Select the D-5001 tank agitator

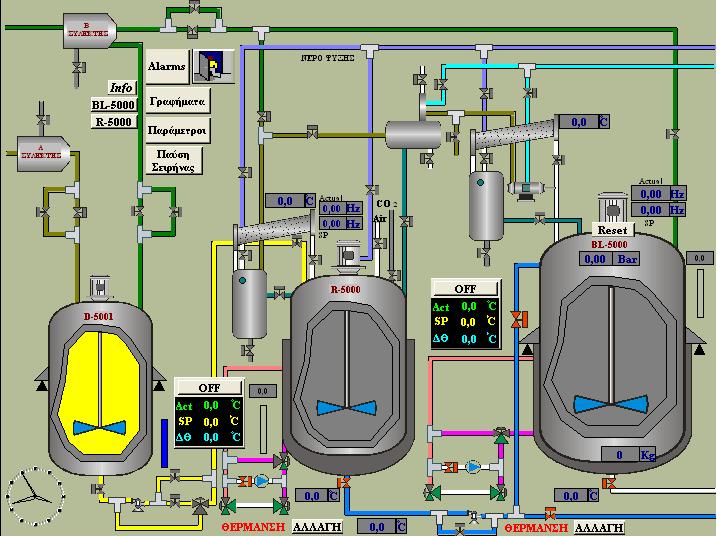[x=100, y=425]
